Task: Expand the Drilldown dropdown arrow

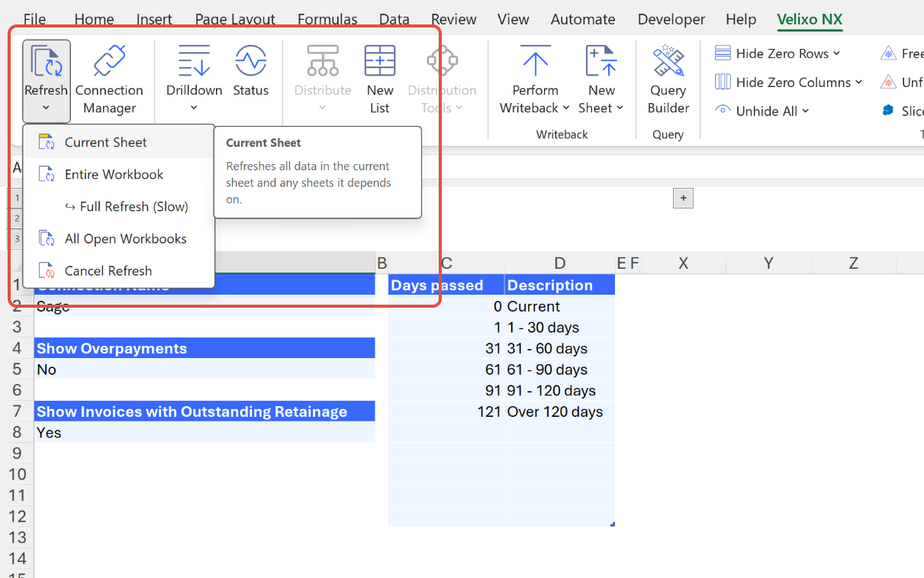Action: tap(194, 108)
